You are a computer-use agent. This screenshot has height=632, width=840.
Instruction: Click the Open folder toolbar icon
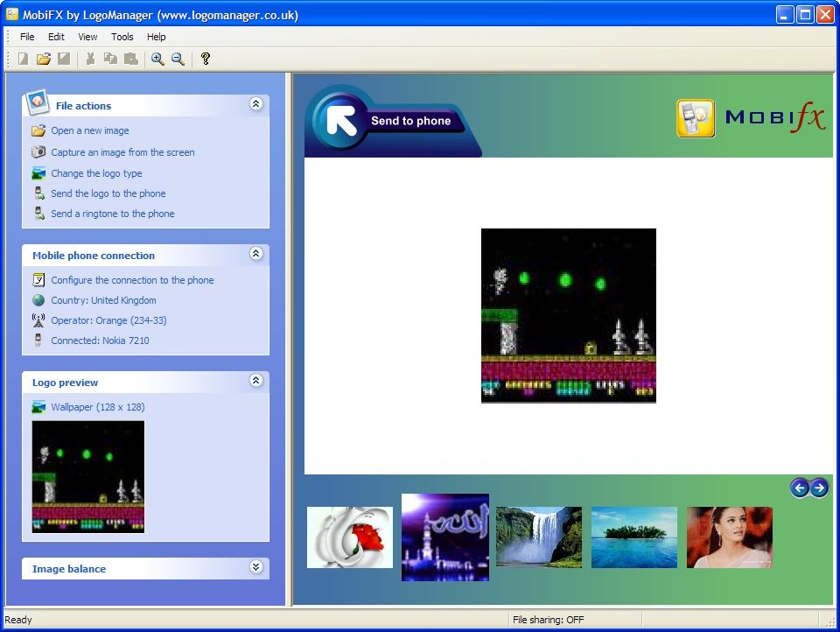[44, 59]
